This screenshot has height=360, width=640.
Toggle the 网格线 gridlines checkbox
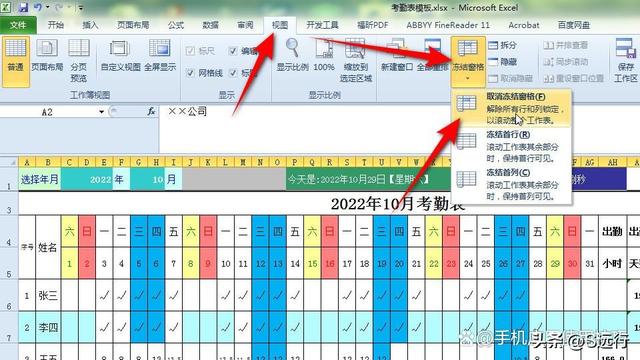point(190,73)
